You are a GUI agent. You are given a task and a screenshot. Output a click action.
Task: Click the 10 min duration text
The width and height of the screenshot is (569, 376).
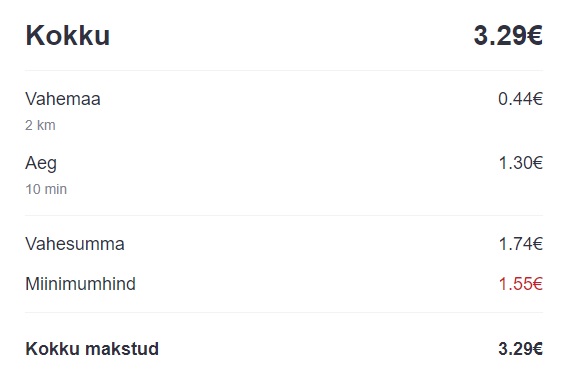[x=46, y=189]
